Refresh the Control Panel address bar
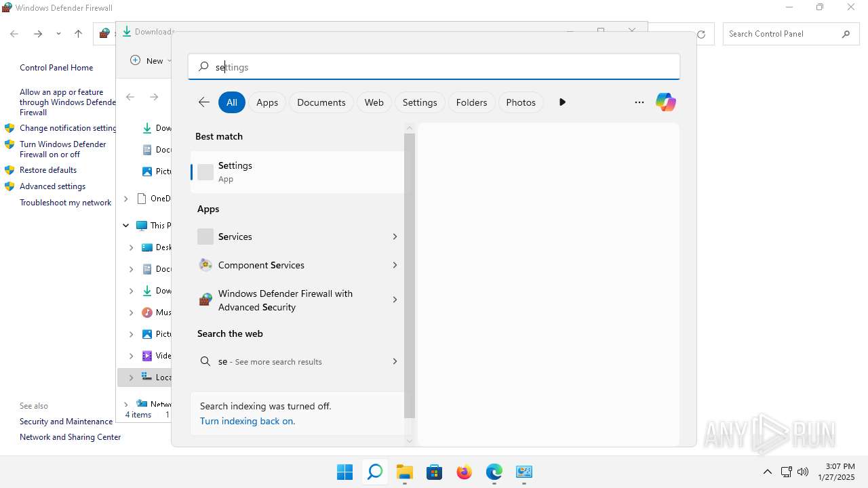 point(701,34)
